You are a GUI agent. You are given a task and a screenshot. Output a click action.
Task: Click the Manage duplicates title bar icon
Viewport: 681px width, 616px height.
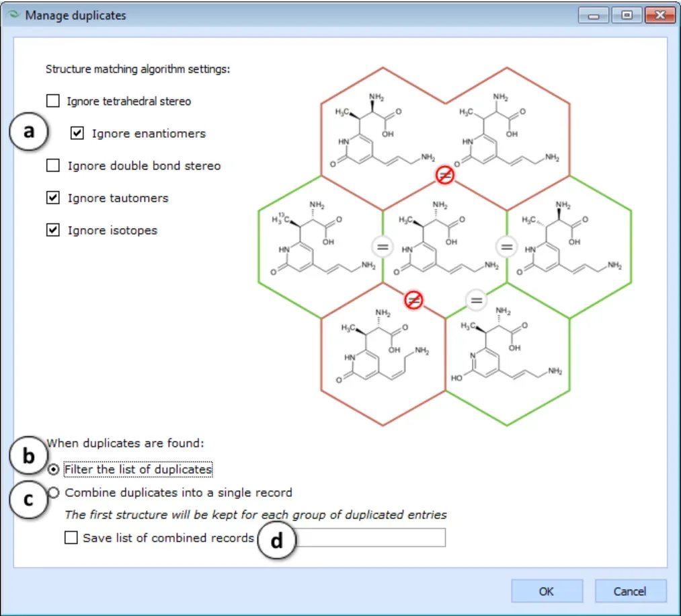(x=14, y=14)
